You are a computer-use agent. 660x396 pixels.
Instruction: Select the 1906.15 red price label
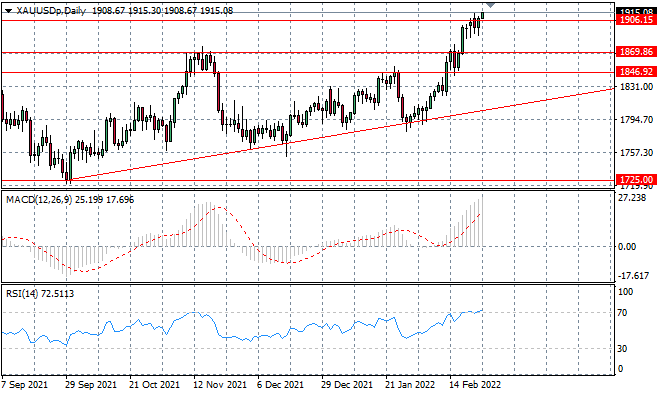[x=636, y=20]
